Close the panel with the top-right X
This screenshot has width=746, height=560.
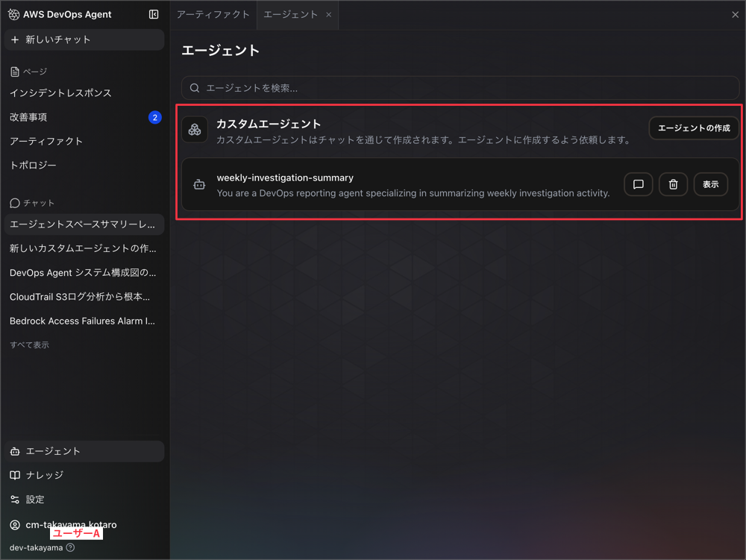click(735, 15)
